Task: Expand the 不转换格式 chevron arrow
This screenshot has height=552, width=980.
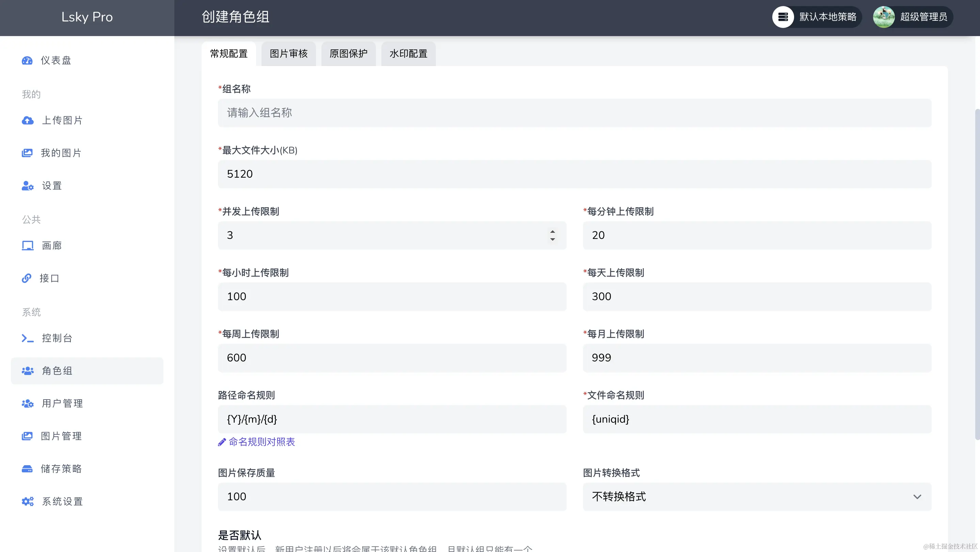Action: click(x=917, y=497)
